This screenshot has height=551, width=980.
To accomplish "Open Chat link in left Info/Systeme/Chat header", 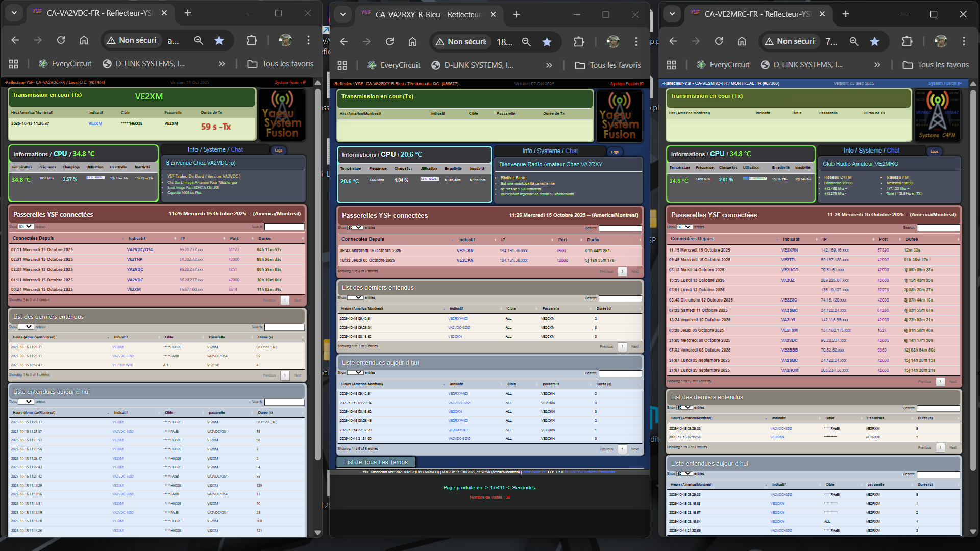I will pos(237,149).
